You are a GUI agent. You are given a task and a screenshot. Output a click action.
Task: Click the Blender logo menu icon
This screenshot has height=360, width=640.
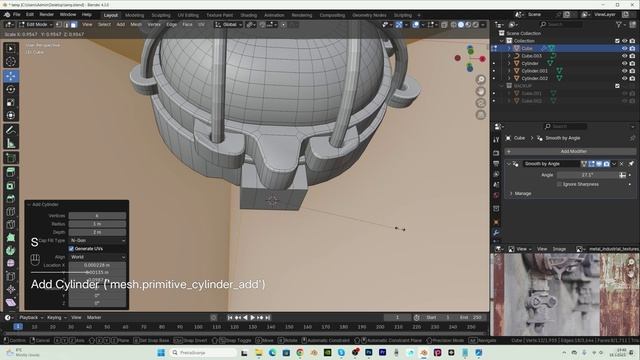tap(7, 15)
